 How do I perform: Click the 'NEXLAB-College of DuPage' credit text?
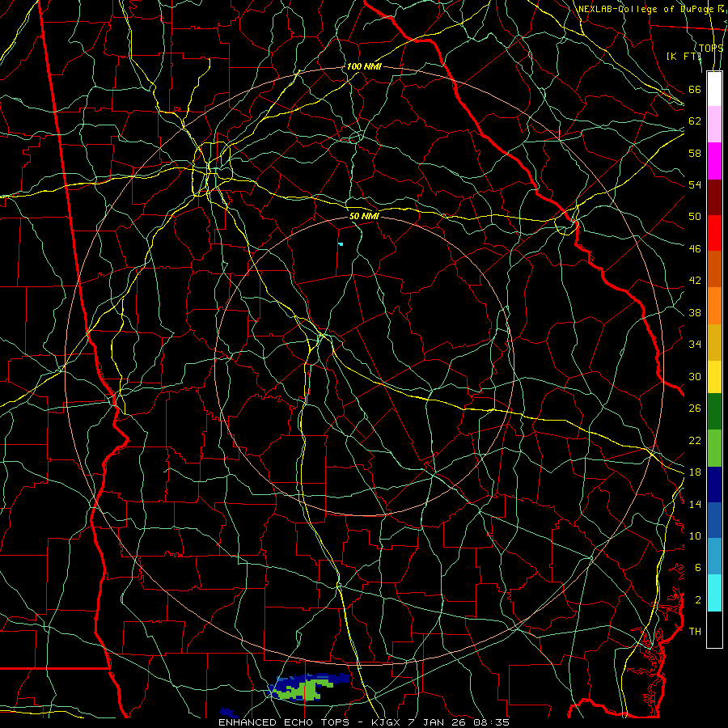click(645, 9)
